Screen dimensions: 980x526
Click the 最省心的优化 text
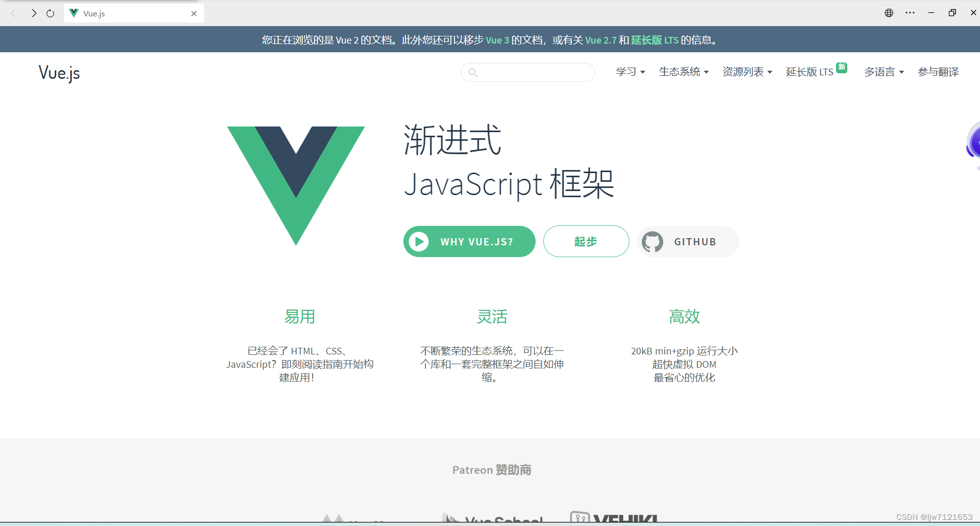tap(684, 377)
